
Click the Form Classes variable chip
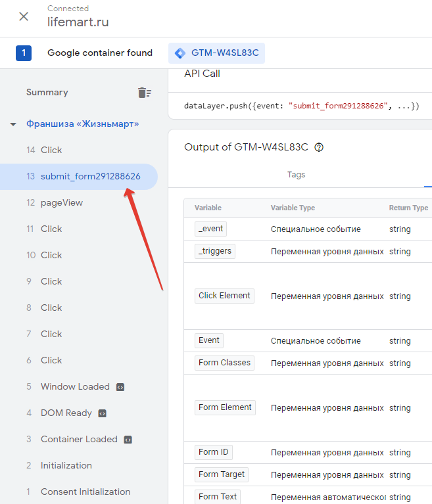click(x=224, y=363)
